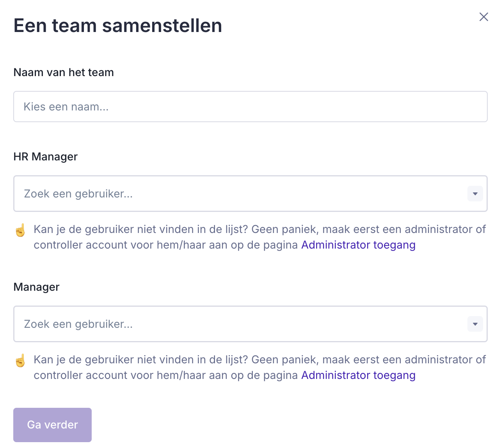Viewport: 501px width, 448px height.
Task: Focus the HR Manager user search box
Action: pos(238,194)
